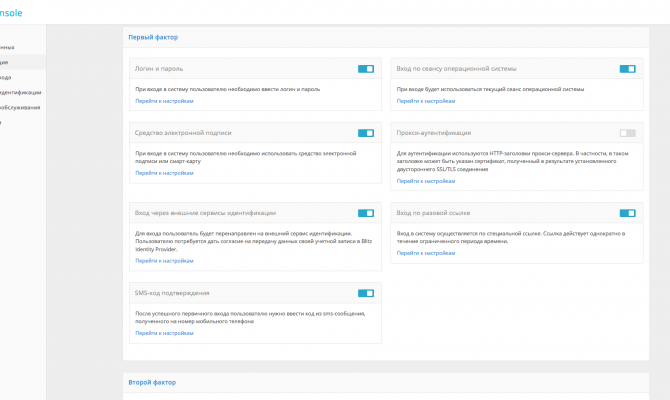The image size is (670, 400).
Task: Open settings link under "Логин и пароль"
Action: [x=164, y=101]
